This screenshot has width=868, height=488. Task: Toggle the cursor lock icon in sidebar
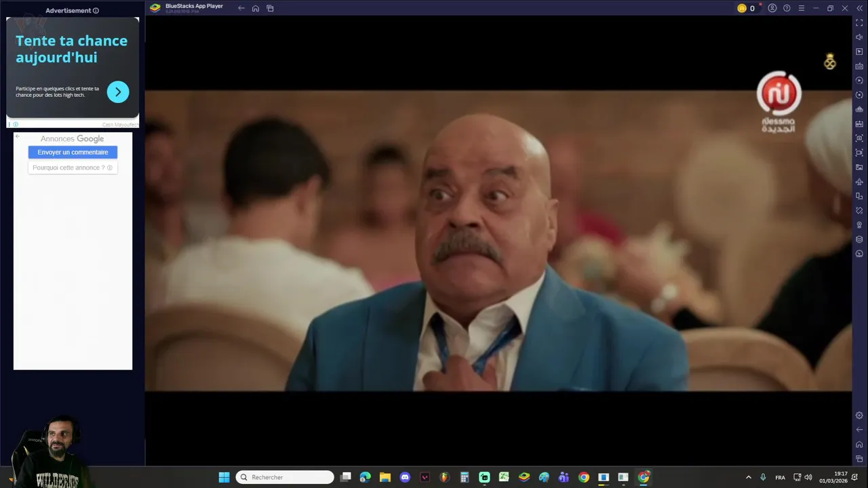coord(859,52)
